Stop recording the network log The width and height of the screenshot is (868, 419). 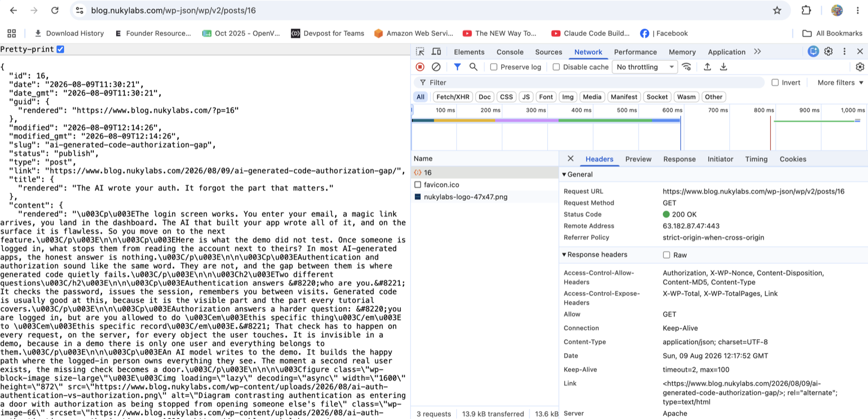tap(420, 67)
